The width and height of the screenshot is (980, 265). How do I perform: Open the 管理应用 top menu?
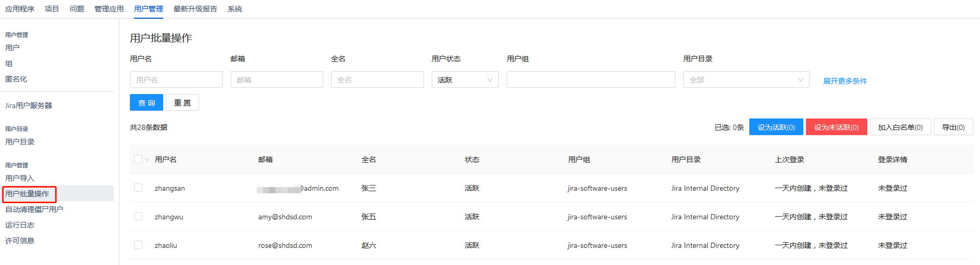[109, 9]
